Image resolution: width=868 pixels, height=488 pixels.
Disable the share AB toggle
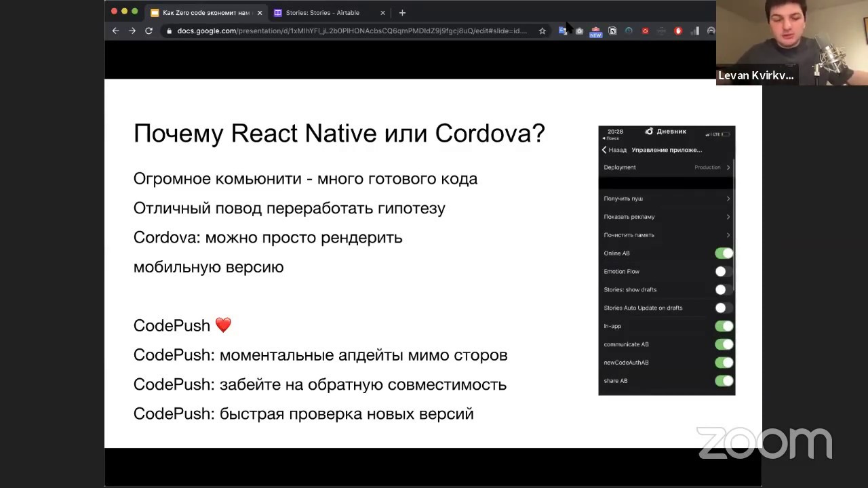(x=724, y=381)
